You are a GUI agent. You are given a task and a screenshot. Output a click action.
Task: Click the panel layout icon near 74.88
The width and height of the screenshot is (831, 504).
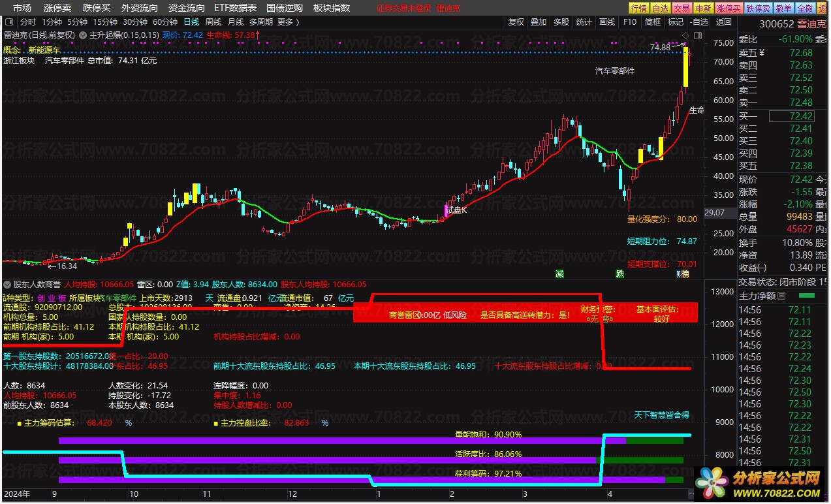(698, 35)
